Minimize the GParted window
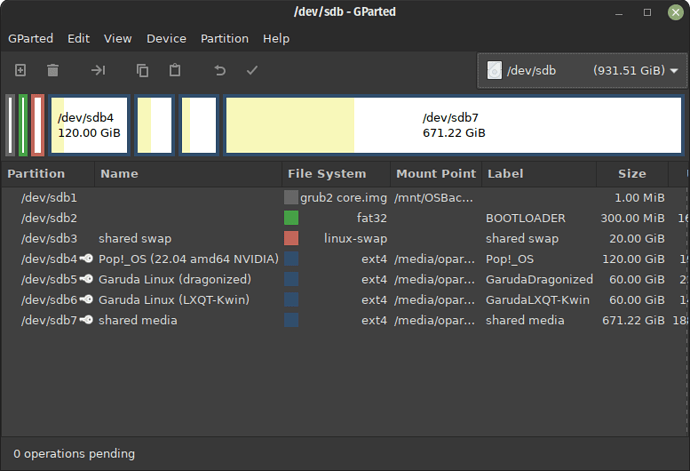 (619, 12)
